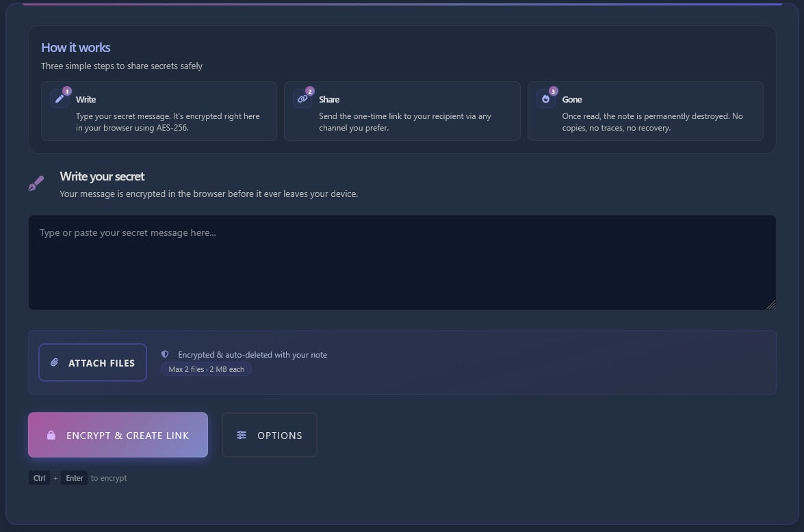Click the textarea resize handle

pos(773,304)
